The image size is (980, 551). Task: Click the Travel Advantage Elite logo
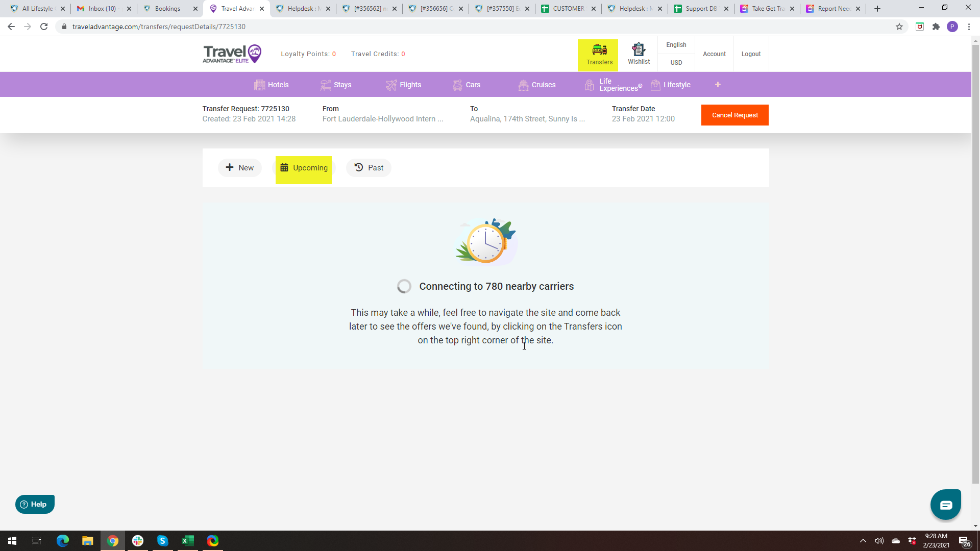click(232, 54)
